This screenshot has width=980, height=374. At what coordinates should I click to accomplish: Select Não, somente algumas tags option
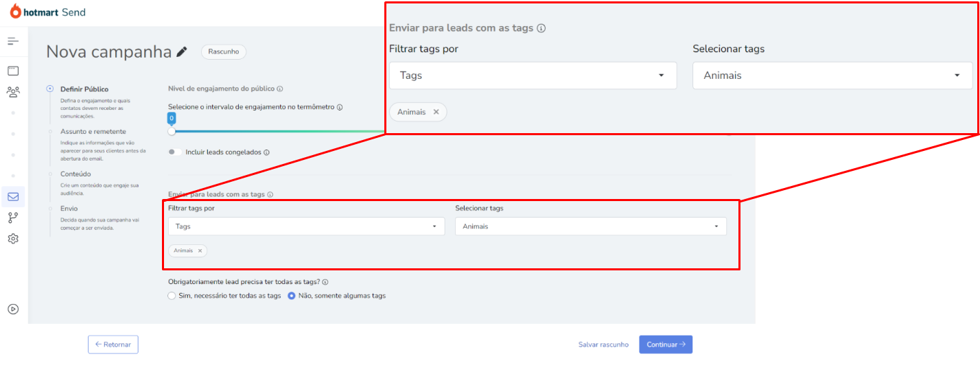point(292,296)
